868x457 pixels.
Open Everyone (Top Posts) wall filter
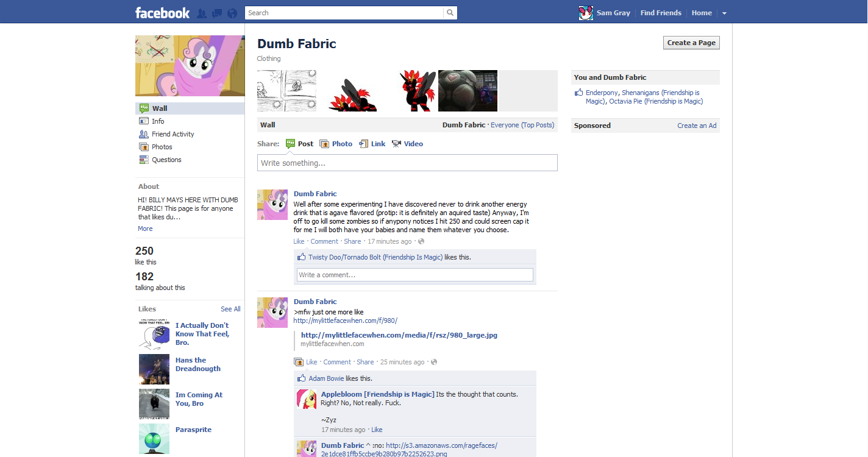click(x=522, y=125)
